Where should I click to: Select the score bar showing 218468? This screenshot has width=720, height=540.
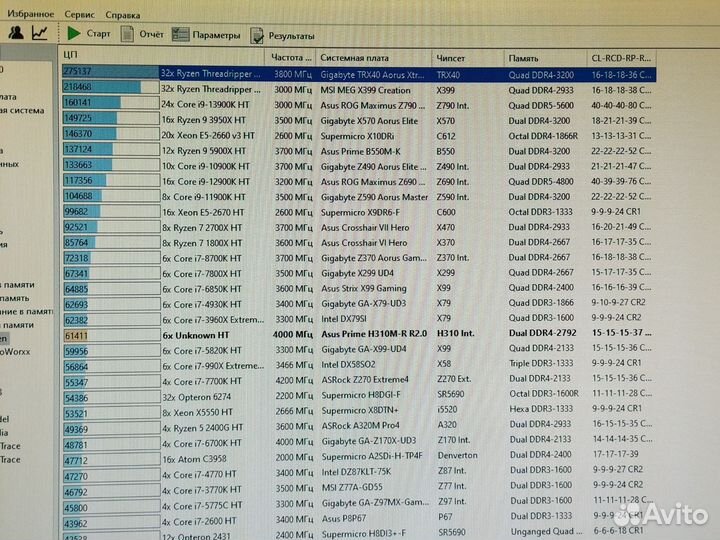pyautogui.click(x=111, y=87)
